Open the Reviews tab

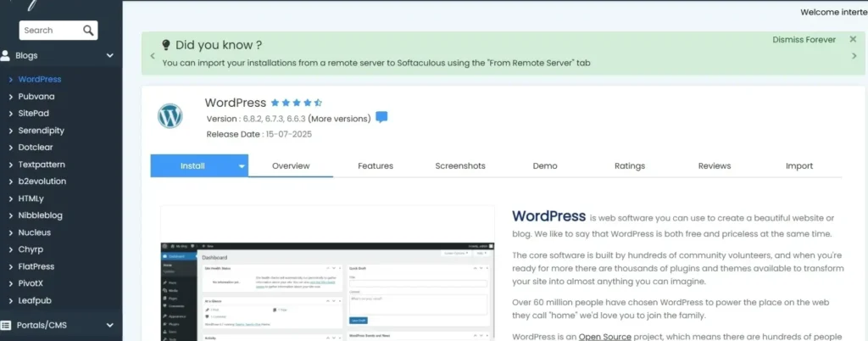click(714, 166)
